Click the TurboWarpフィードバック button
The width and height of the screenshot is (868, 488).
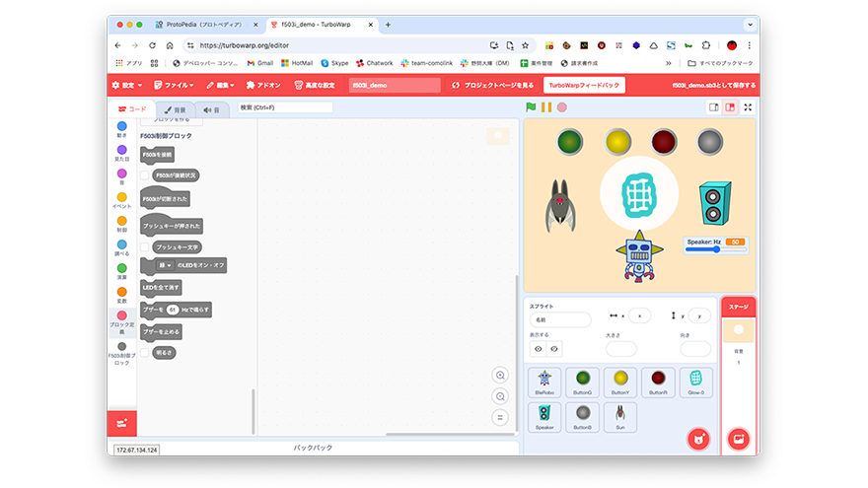click(584, 85)
